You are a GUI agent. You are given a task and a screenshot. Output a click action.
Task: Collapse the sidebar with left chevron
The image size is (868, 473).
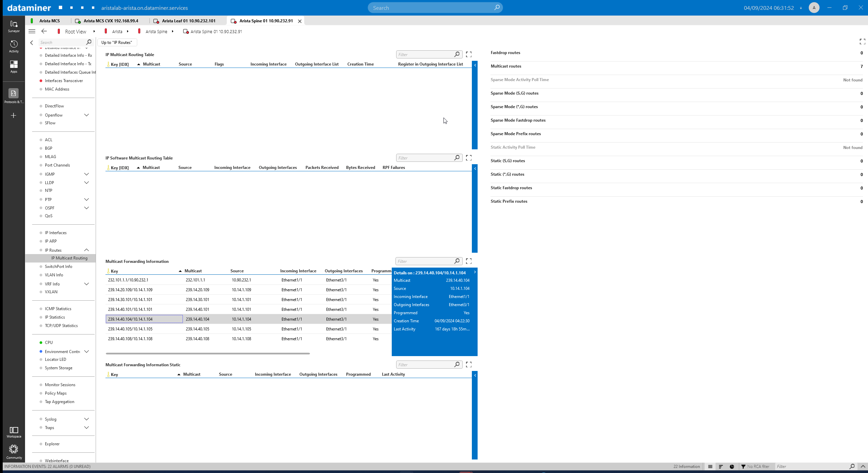(x=32, y=43)
